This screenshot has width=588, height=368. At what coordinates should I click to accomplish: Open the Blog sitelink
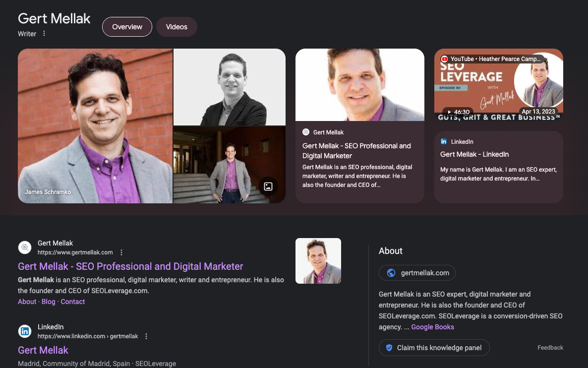tap(49, 302)
